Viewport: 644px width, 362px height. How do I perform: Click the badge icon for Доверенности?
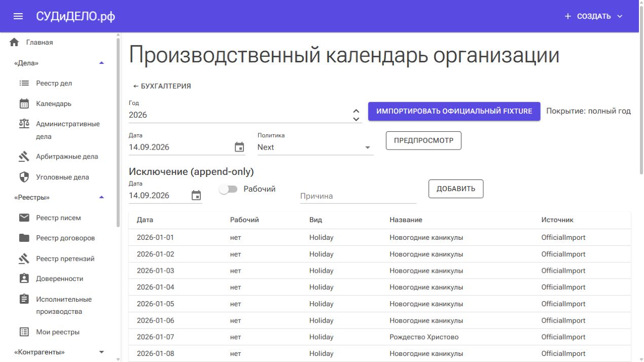(24, 278)
